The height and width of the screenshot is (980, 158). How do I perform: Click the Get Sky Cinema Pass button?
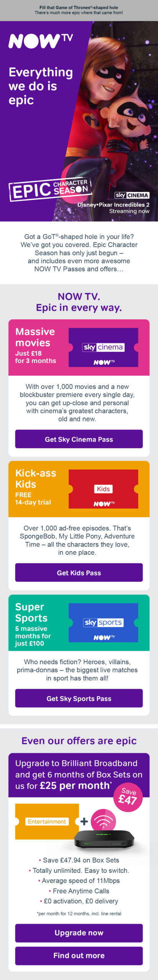click(x=79, y=439)
